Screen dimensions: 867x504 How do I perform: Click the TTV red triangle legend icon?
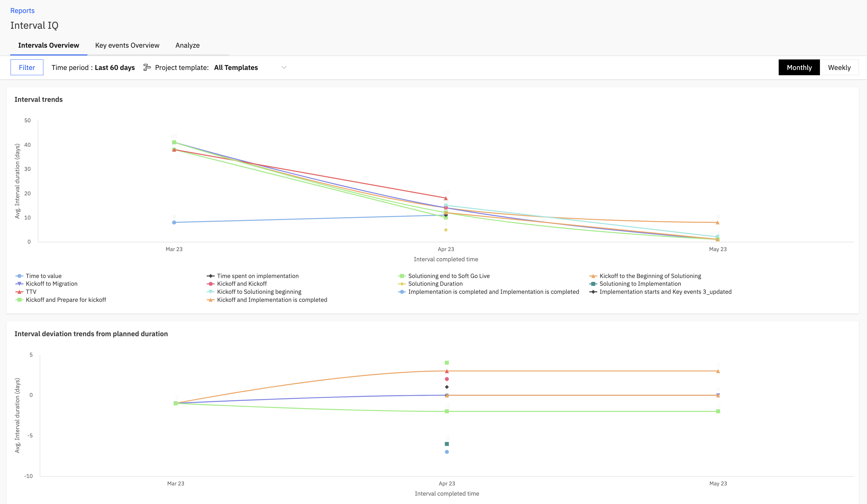19,292
